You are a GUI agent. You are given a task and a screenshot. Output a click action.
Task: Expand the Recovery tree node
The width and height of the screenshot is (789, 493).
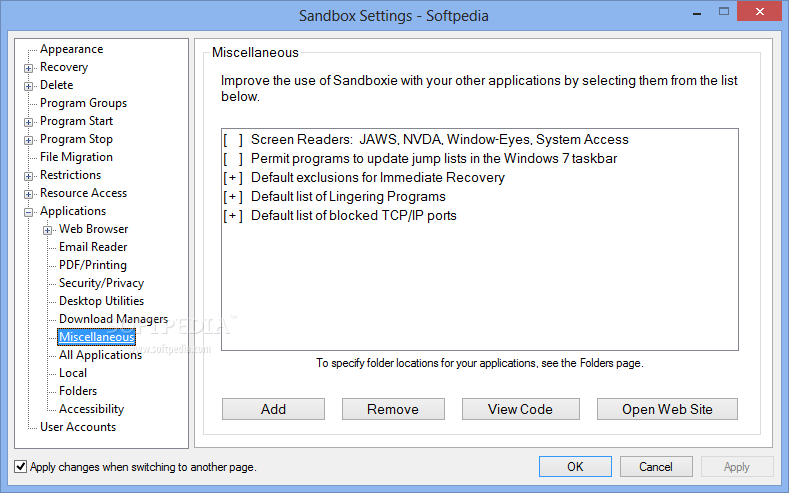click(29, 68)
